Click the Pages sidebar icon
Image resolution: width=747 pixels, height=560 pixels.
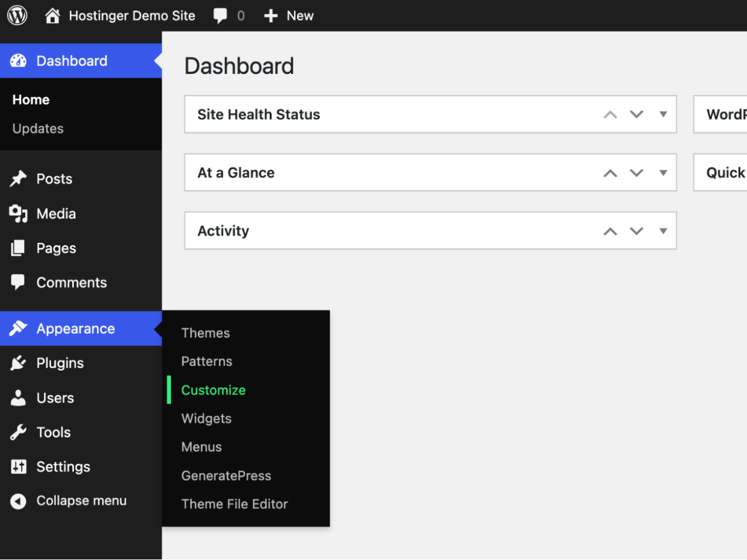tap(17, 248)
